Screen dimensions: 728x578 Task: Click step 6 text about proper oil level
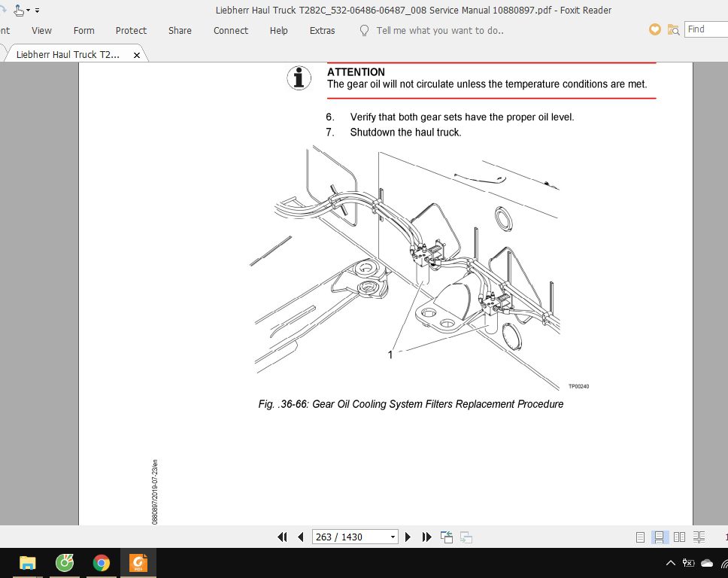pyautogui.click(x=462, y=117)
